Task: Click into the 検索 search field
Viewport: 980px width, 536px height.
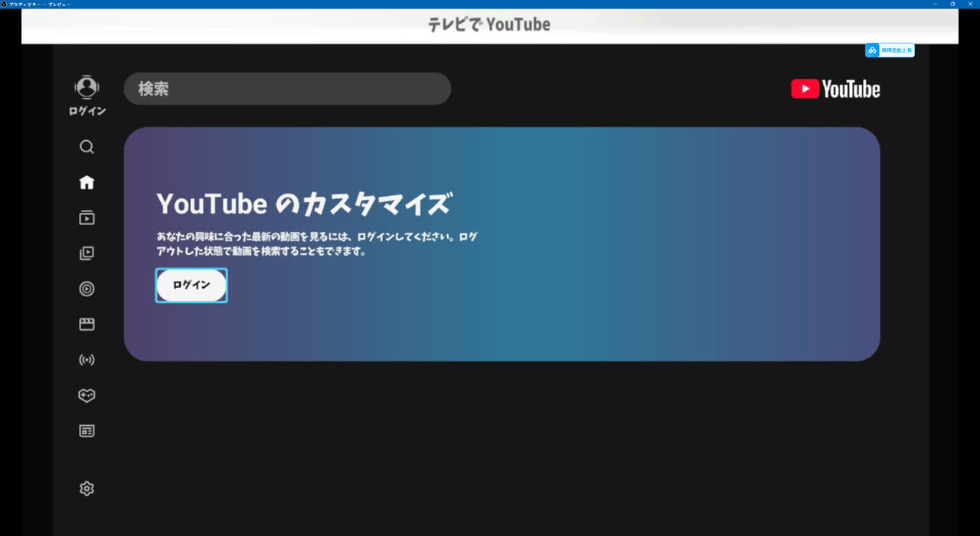Action: (x=287, y=89)
